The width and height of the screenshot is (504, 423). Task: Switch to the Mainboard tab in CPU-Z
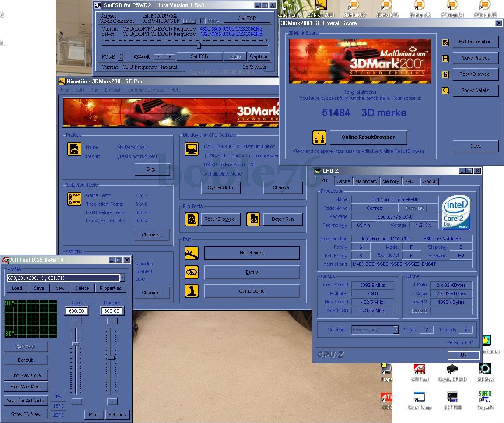point(366,181)
